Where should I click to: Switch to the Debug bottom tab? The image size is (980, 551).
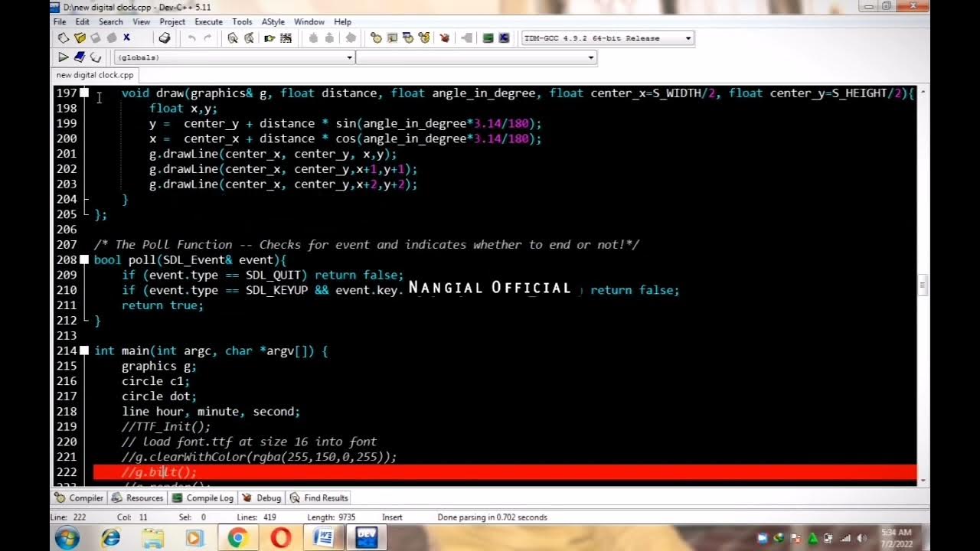pos(262,497)
